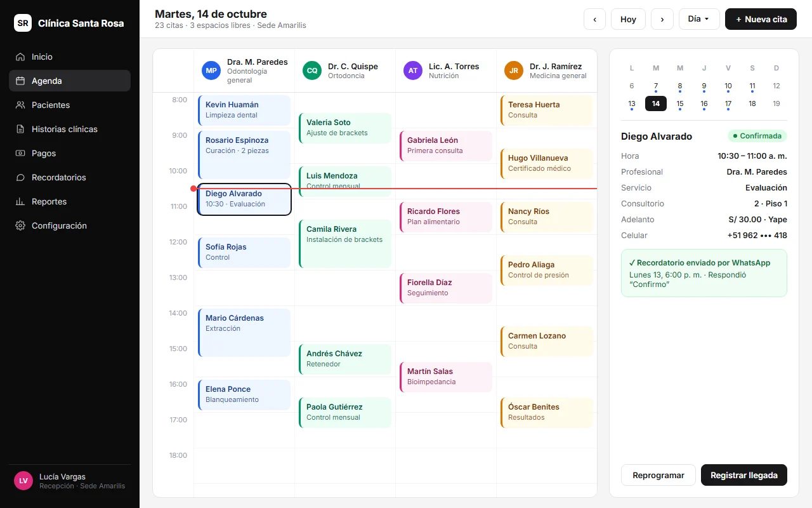Click the AT avatar of Lic. Torres
The image size is (812, 508).
[413, 70]
